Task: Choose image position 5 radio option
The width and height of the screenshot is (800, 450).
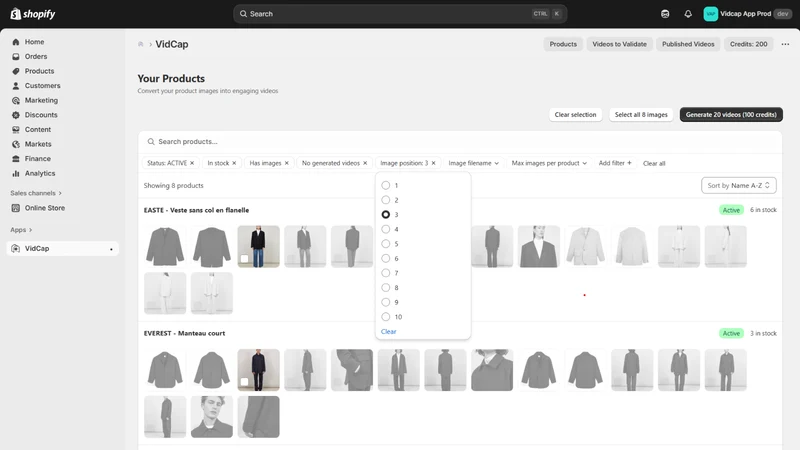Action: (x=386, y=244)
